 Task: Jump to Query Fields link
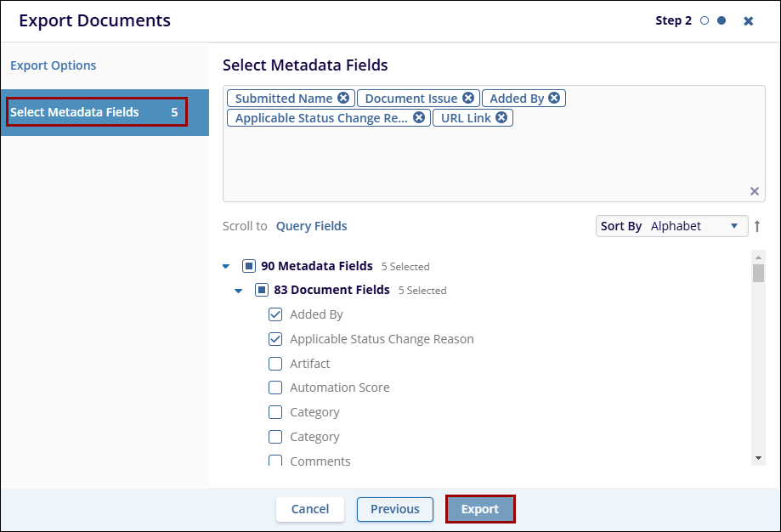(311, 226)
